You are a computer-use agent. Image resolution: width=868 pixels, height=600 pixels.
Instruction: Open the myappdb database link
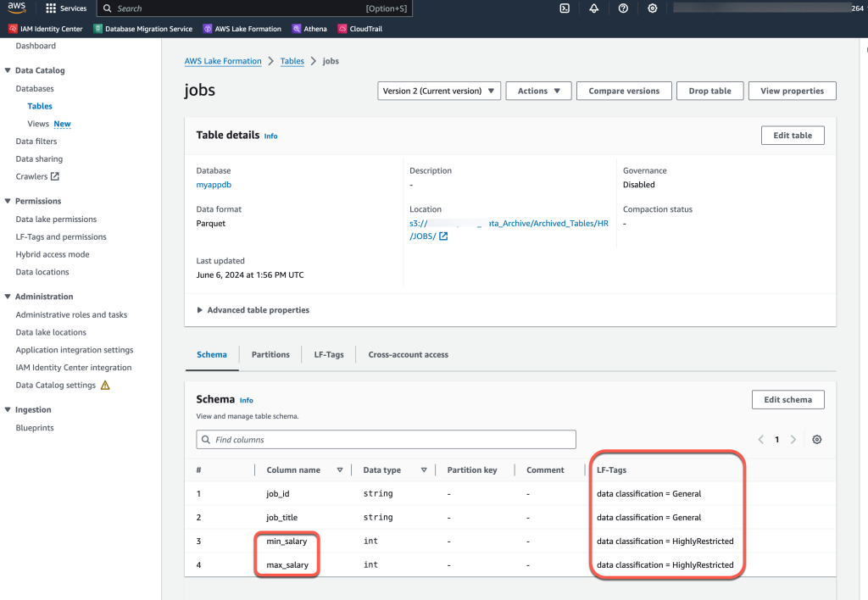(213, 185)
